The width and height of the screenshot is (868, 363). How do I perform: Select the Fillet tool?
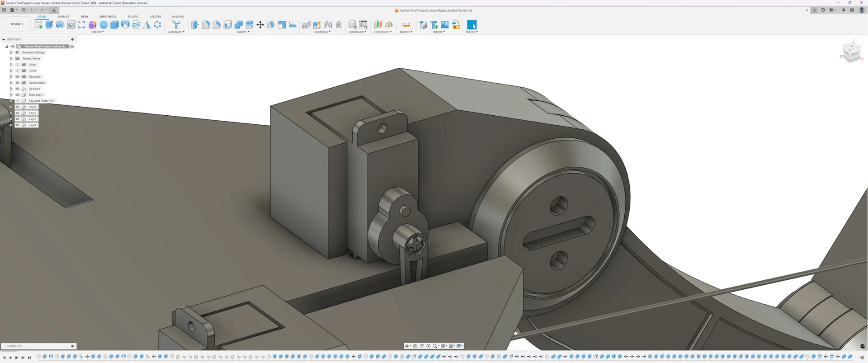click(x=206, y=25)
